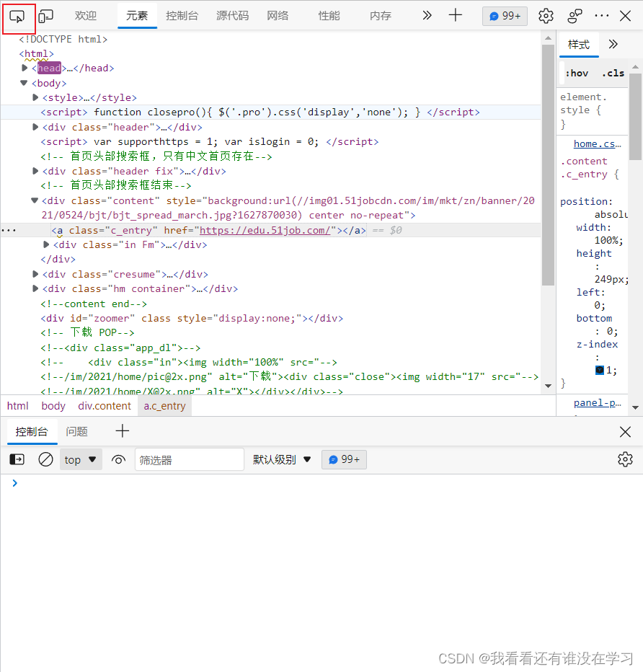This screenshot has height=672, width=643.
Task: Toggle the :hov element state panel
Action: 577,74
